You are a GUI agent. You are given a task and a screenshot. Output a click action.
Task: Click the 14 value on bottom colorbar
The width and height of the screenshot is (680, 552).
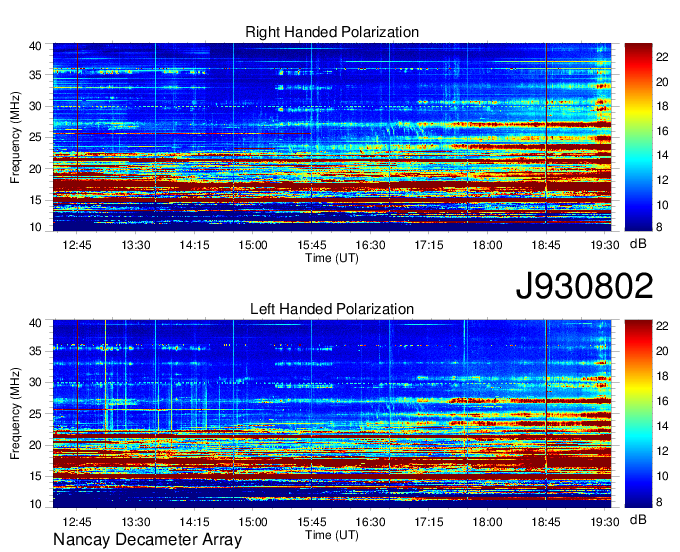tap(662, 426)
